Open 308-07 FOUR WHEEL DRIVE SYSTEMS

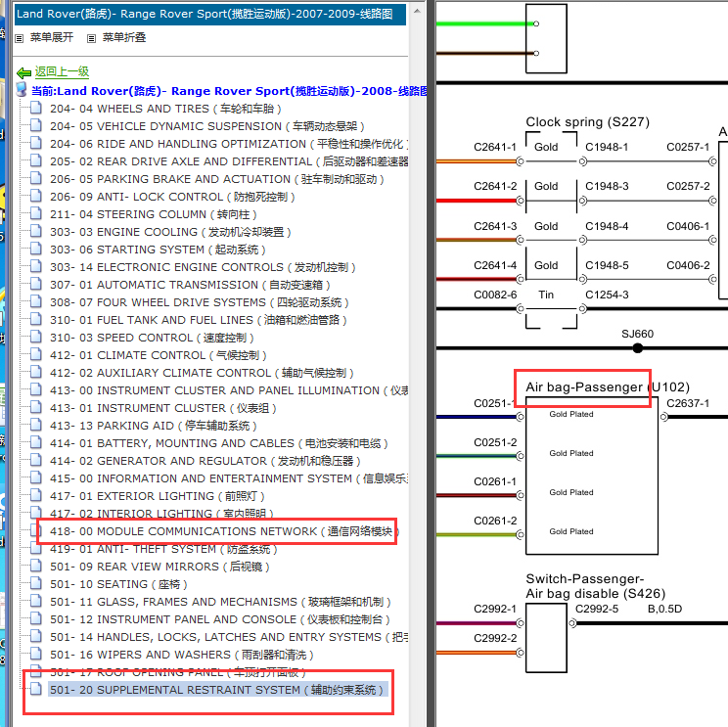click(x=200, y=302)
